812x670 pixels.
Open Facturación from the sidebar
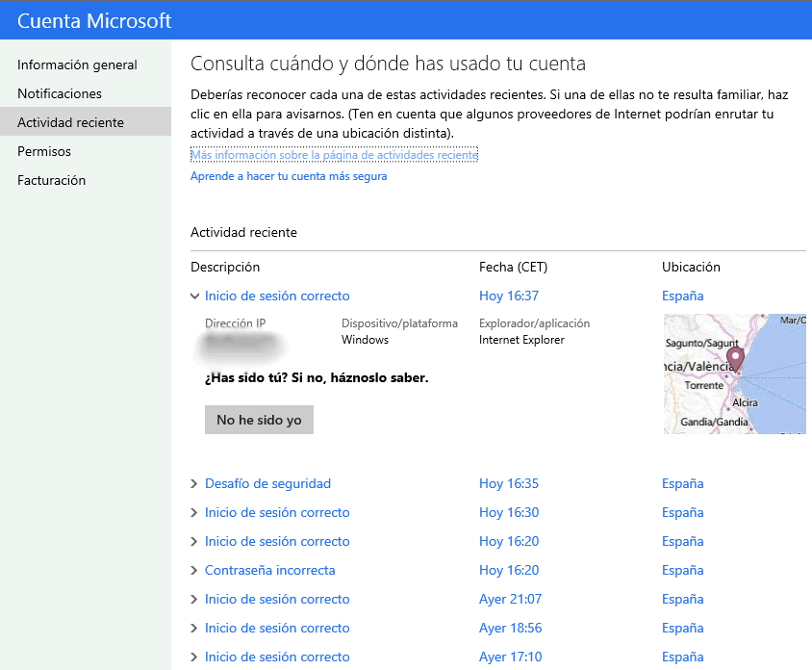point(51,180)
